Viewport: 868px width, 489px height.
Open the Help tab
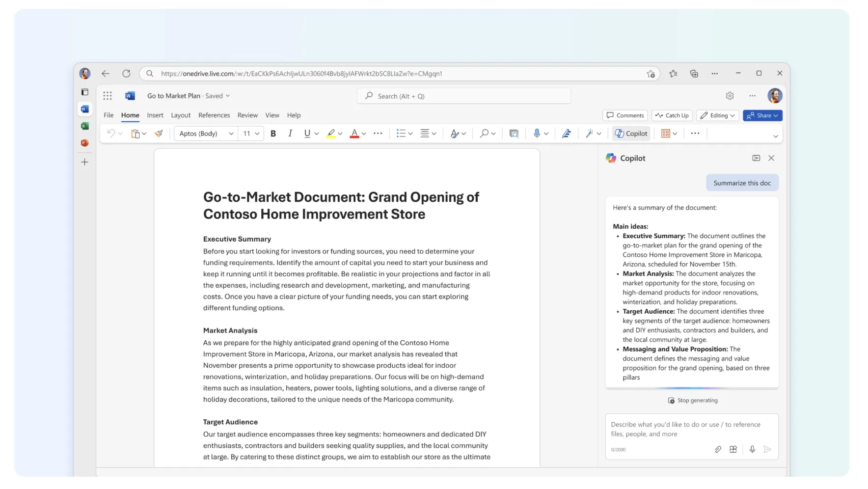pos(294,115)
